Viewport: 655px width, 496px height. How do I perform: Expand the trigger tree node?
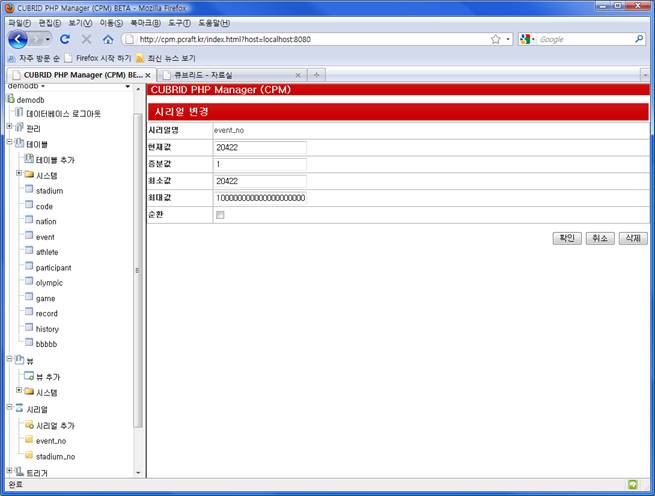10,471
